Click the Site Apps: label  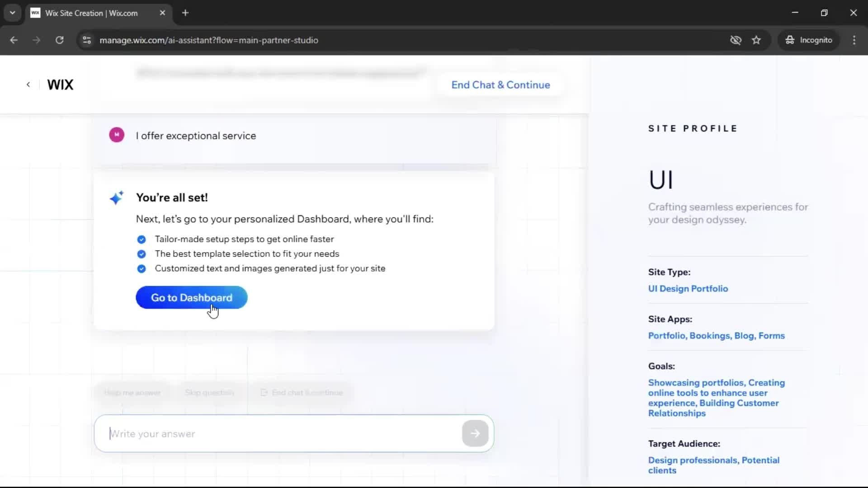point(670,319)
